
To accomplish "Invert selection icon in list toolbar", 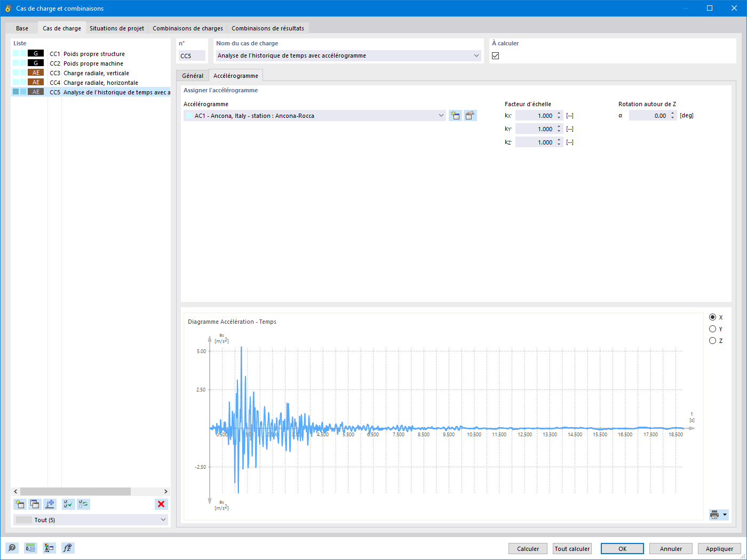I will [83, 504].
